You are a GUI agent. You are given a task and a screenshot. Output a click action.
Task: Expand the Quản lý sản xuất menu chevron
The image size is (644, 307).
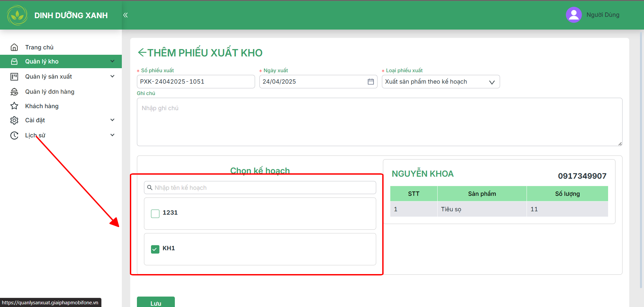(x=112, y=76)
